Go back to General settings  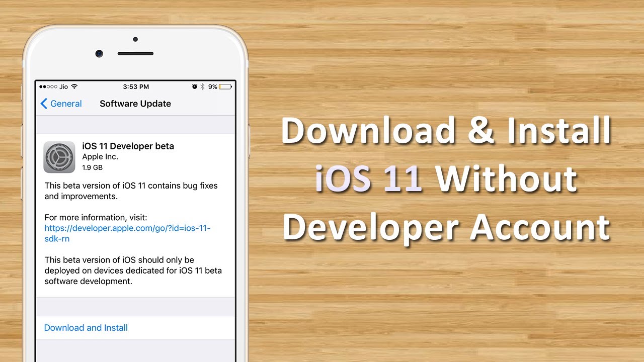(61, 104)
